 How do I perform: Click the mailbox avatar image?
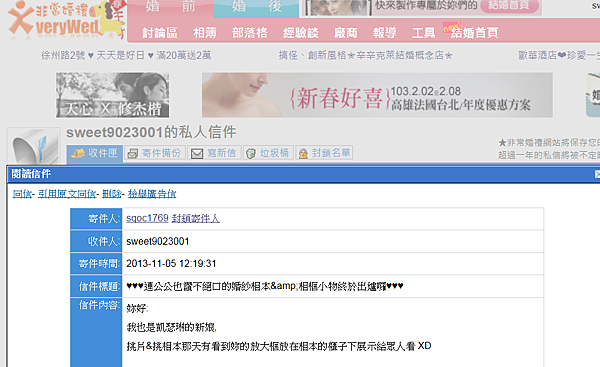click(34, 146)
